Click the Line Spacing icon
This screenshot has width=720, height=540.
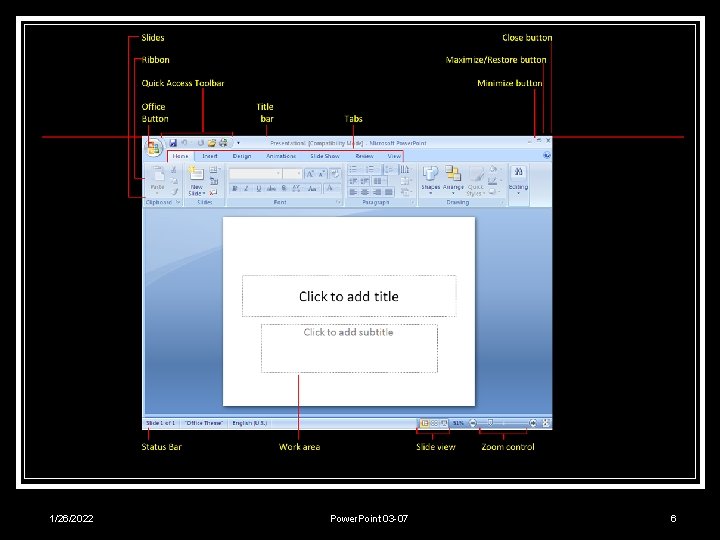click(x=388, y=169)
